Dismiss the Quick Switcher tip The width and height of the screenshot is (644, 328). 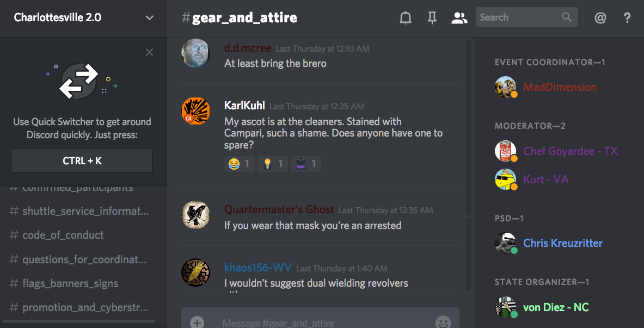pyautogui.click(x=150, y=52)
